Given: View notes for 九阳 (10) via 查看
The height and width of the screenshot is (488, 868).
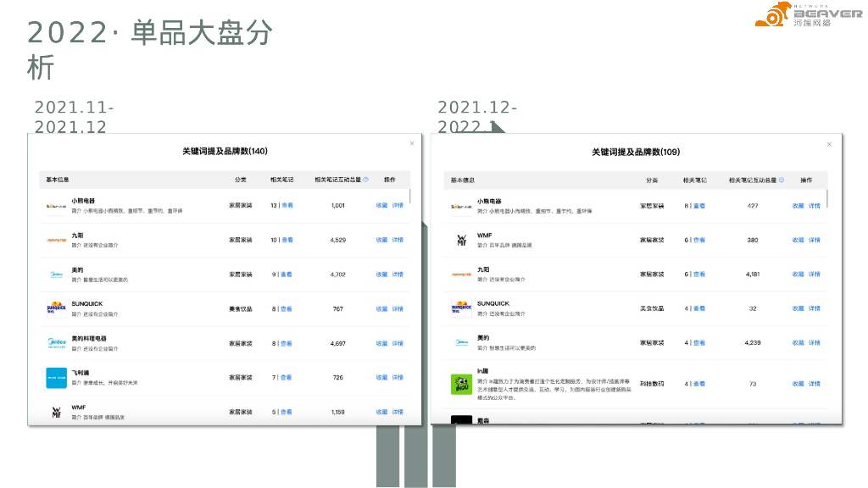Looking at the screenshot, I should [x=287, y=240].
